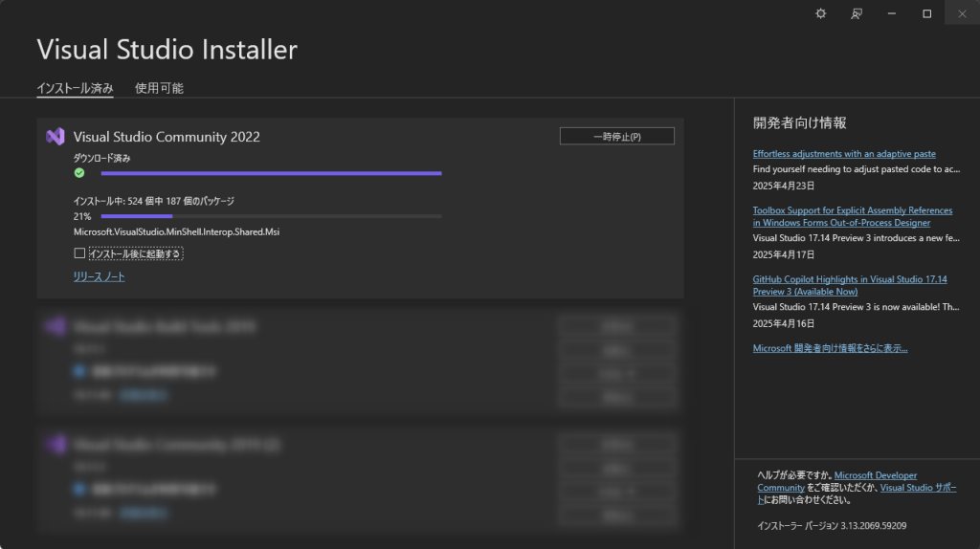
Task: Open the Visual Studio サポート link
Action: (918, 487)
